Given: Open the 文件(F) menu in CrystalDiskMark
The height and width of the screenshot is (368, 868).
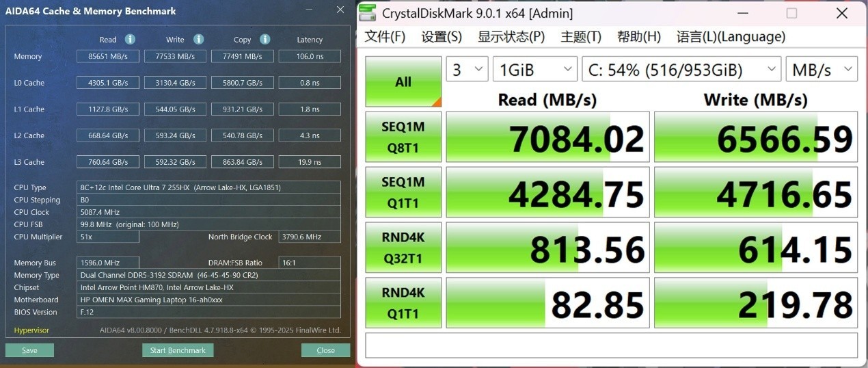Looking at the screenshot, I should click(385, 37).
